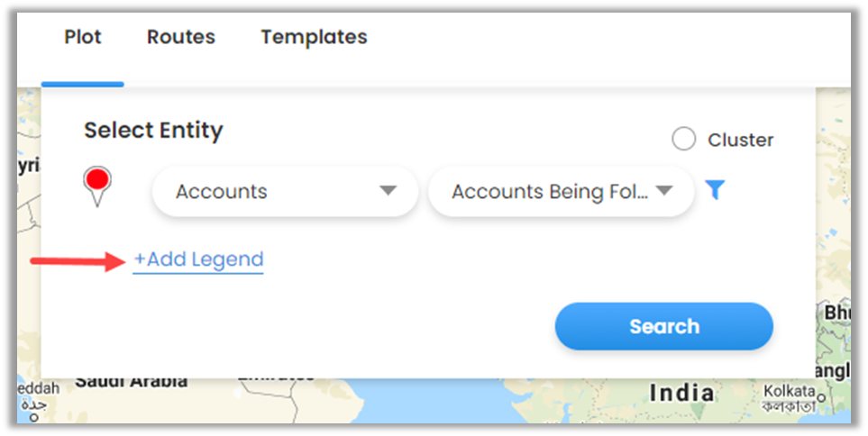Viewport: 868px width, 436px height.
Task: Click the red arrow pointing to Add Legend
Action: (x=77, y=261)
